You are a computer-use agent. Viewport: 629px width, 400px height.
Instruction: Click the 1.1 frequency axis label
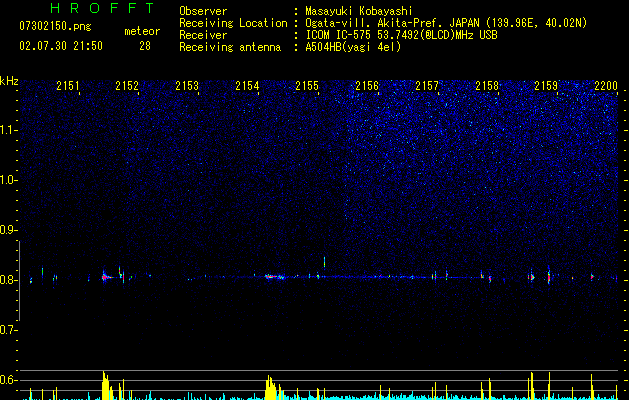pyautogui.click(x=8, y=130)
